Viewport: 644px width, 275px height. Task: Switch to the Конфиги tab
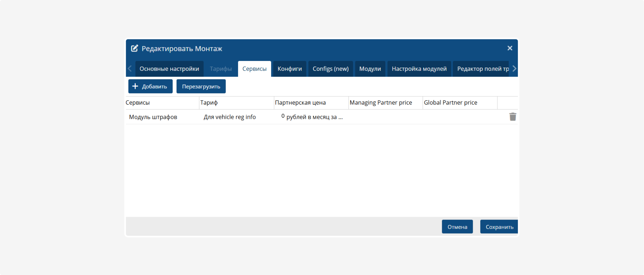pyautogui.click(x=290, y=69)
